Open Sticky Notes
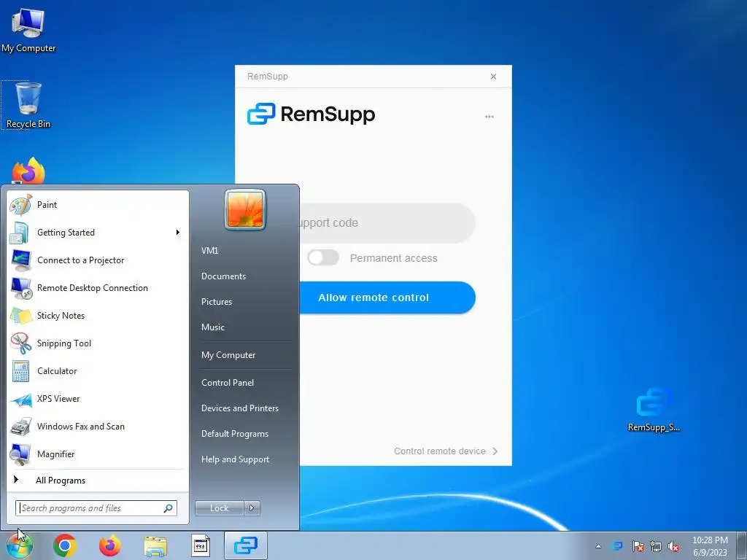Viewport: 747px width, 560px height. coord(98,316)
